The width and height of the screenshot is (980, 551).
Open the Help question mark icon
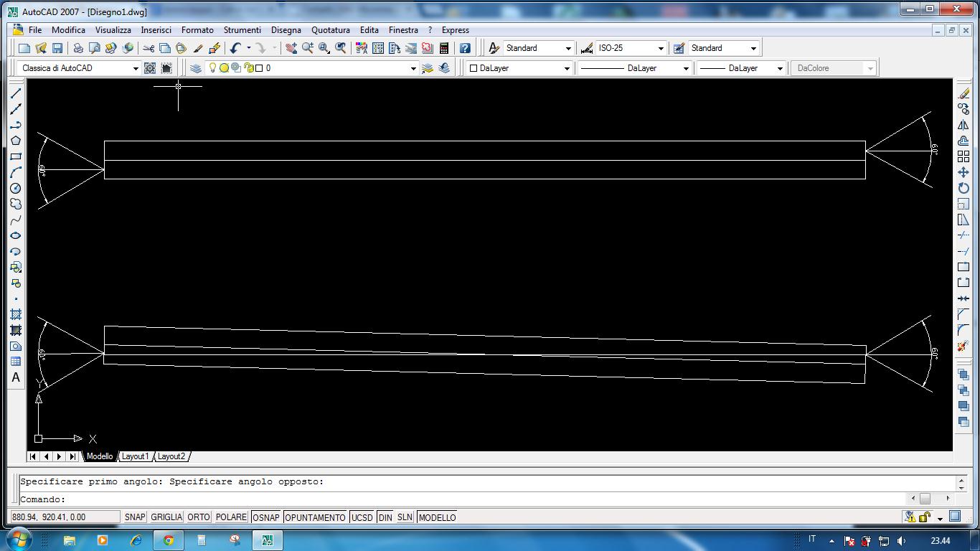click(465, 48)
